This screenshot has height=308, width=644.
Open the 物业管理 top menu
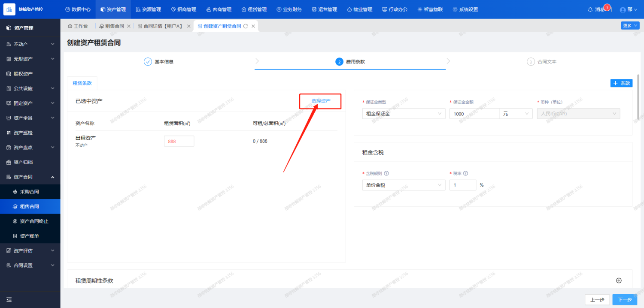pyautogui.click(x=359, y=9)
